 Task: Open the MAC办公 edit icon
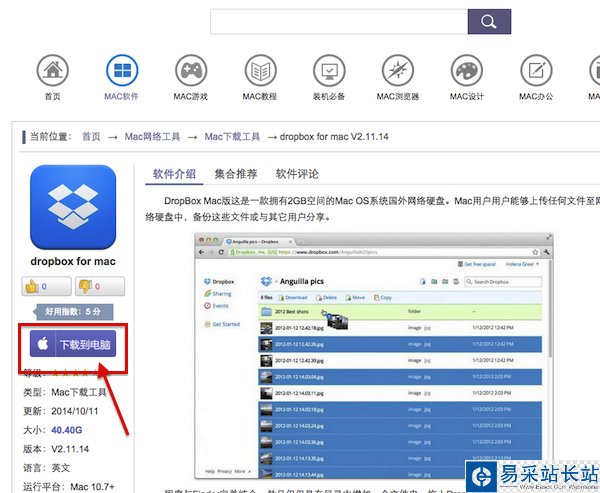pos(536,71)
